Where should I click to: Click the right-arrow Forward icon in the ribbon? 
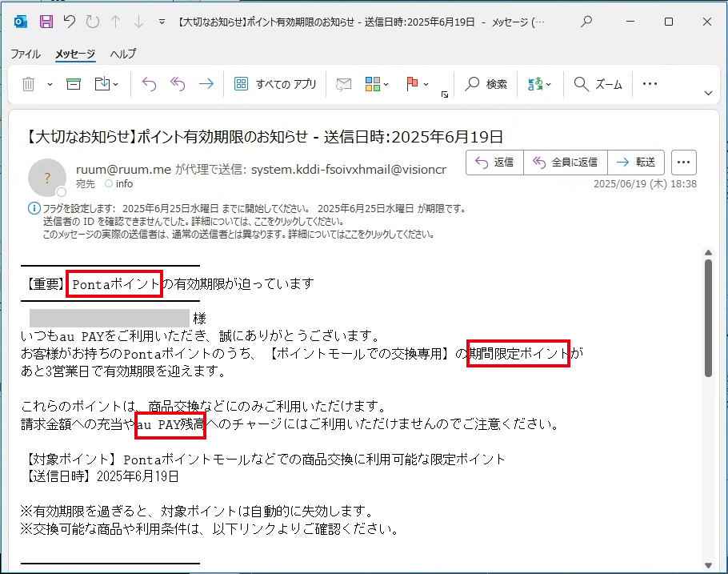206,84
